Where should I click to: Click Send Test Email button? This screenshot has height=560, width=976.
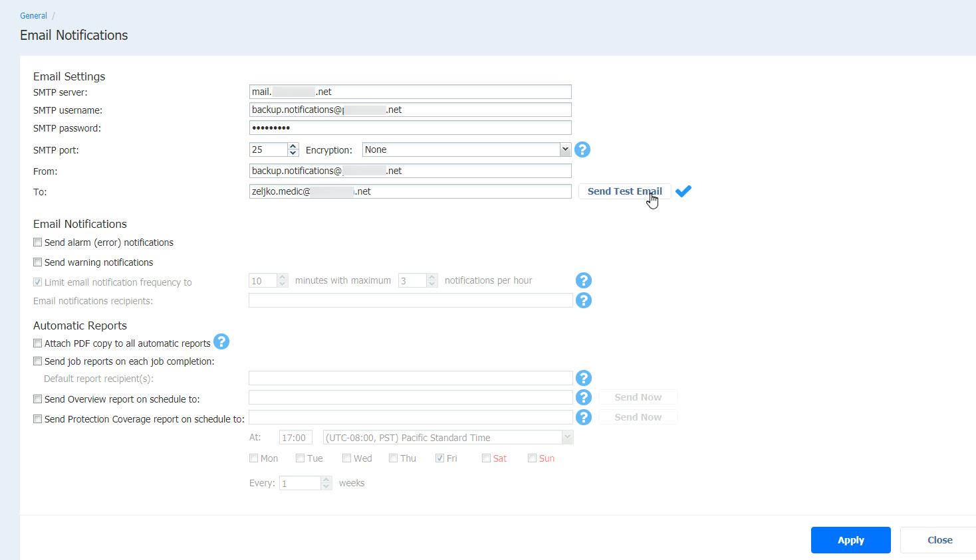point(625,191)
